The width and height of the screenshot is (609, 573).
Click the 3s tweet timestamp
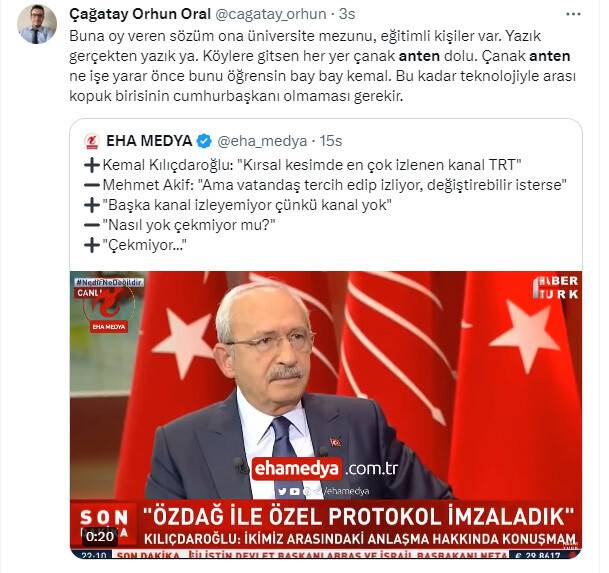[347, 14]
